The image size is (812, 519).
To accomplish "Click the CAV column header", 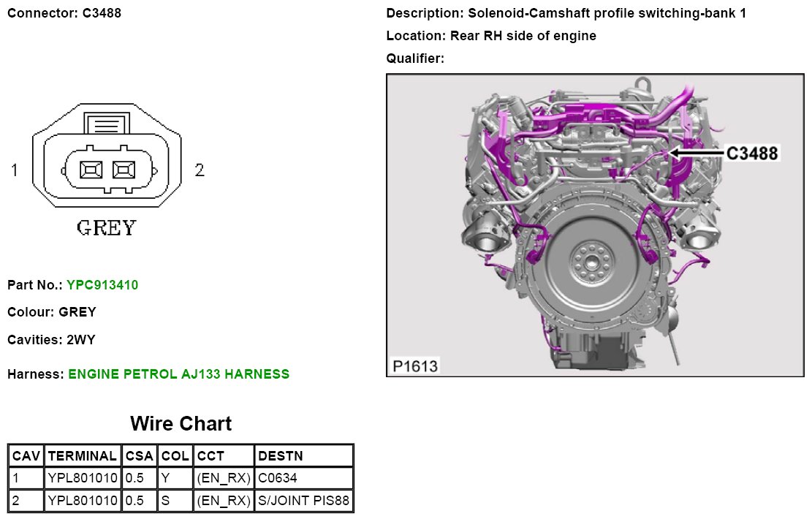I will click(26, 456).
